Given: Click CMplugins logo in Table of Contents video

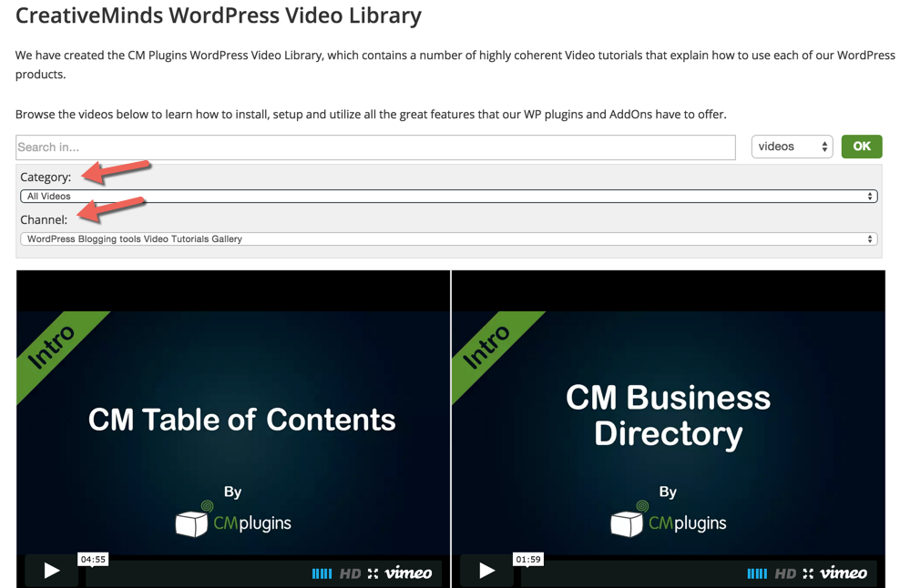Looking at the screenshot, I should [x=233, y=519].
